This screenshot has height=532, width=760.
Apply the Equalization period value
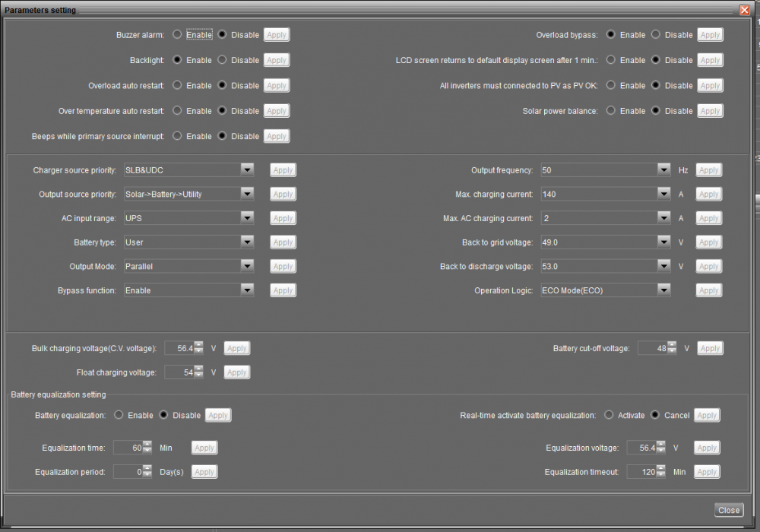click(204, 472)
